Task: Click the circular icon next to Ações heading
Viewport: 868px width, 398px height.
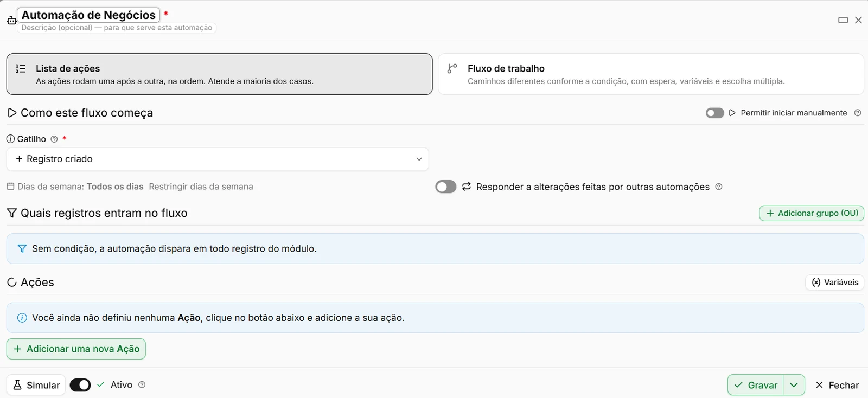Action: pos(12,283)
